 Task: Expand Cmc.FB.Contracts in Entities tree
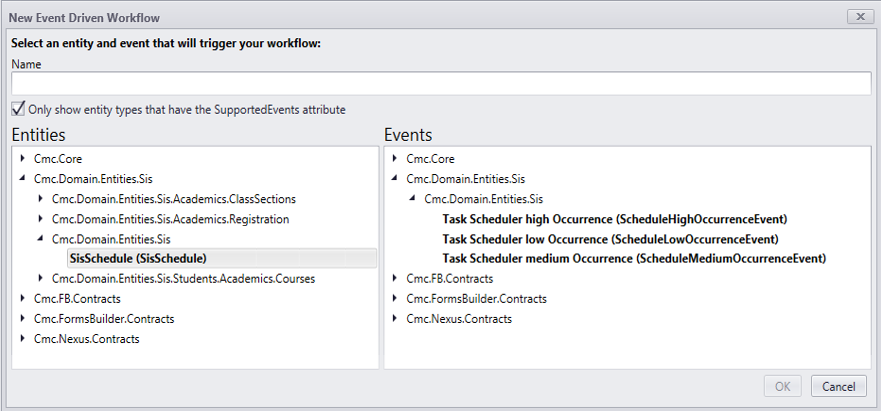point(23,298)
